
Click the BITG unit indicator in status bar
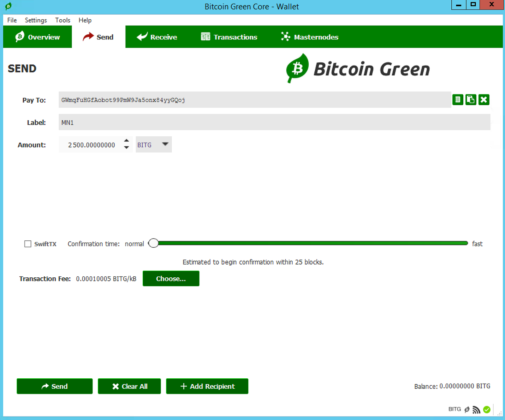(x=454, y=409)
